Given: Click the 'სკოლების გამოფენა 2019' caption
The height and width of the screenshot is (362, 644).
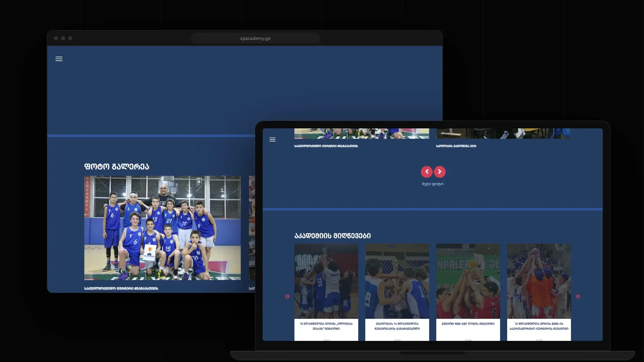Looking at the screenshot, I should [x=456, y=146].
